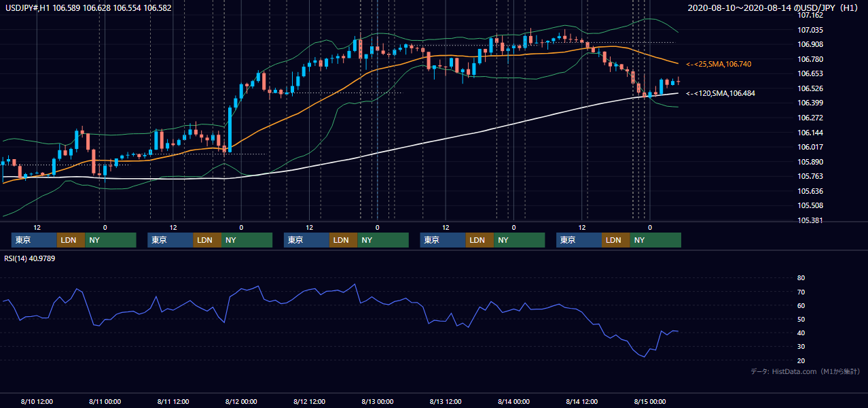Click price axis value 105.890

[x=810, y=162]
